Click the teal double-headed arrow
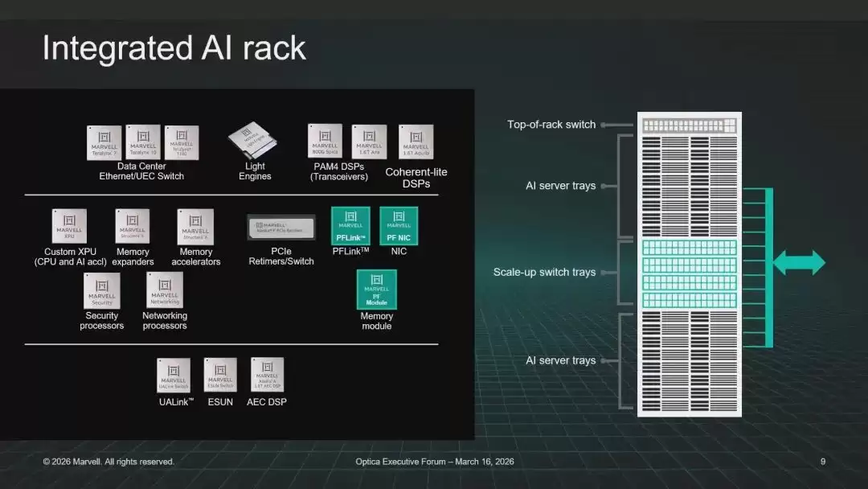 pyautogui.click(x=799, y=262)
